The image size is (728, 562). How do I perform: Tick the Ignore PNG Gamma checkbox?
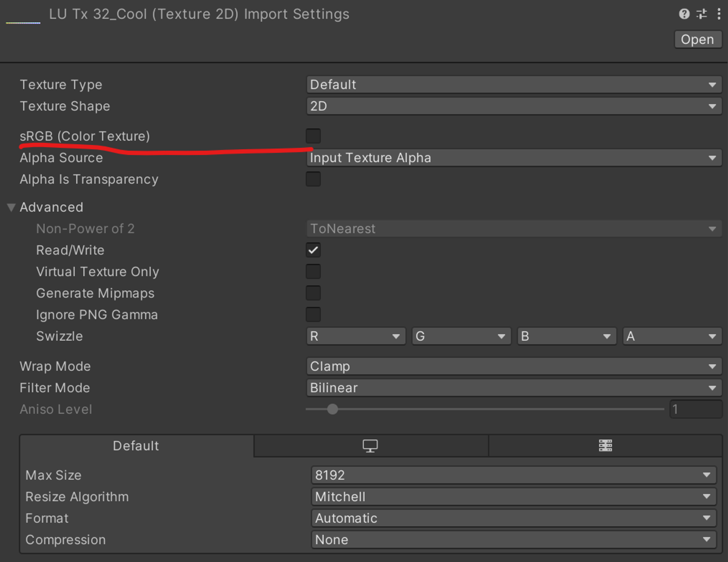point(313,315)
